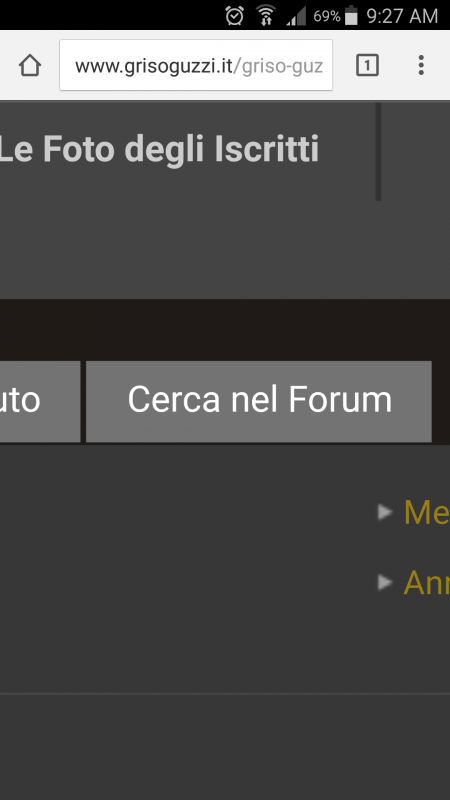This screenshot has height=800, width=450.
Task: Expand the triangle arrow beside 'Ann'
Action: (x=385, y=582)
